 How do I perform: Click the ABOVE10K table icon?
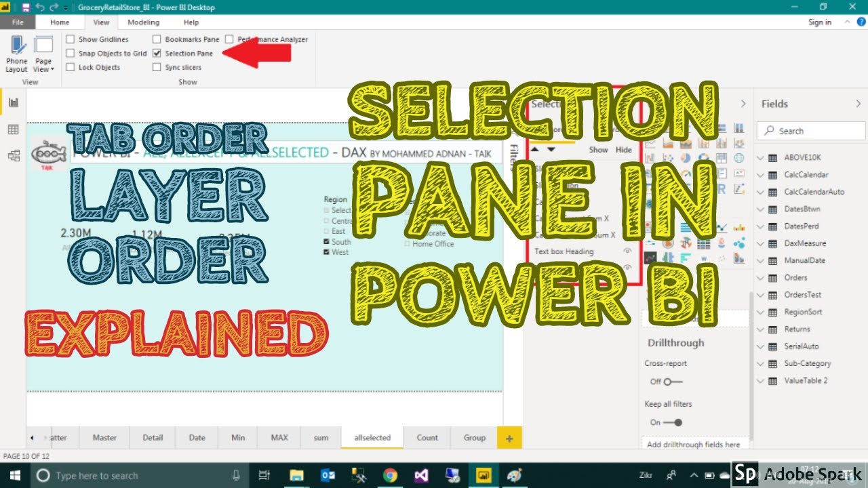coord(772,157)
